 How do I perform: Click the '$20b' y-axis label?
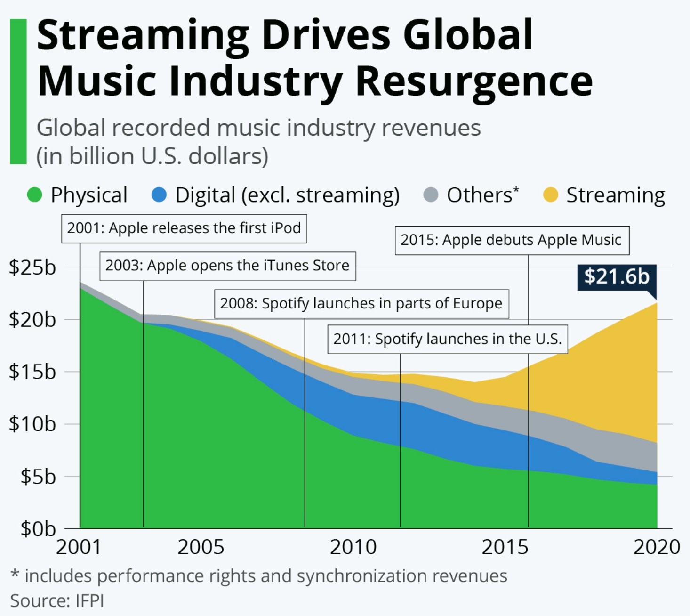(x=32, y=320)
